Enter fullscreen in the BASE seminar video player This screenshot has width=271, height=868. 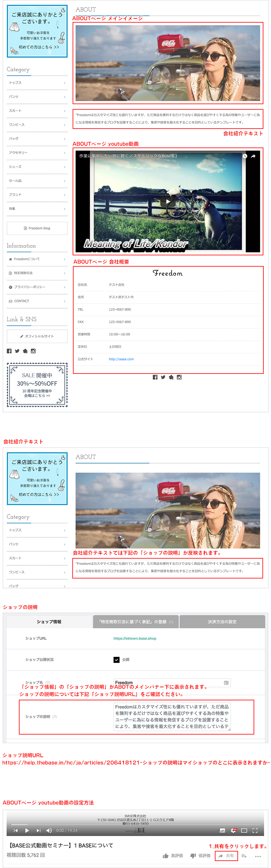point(255,831)
